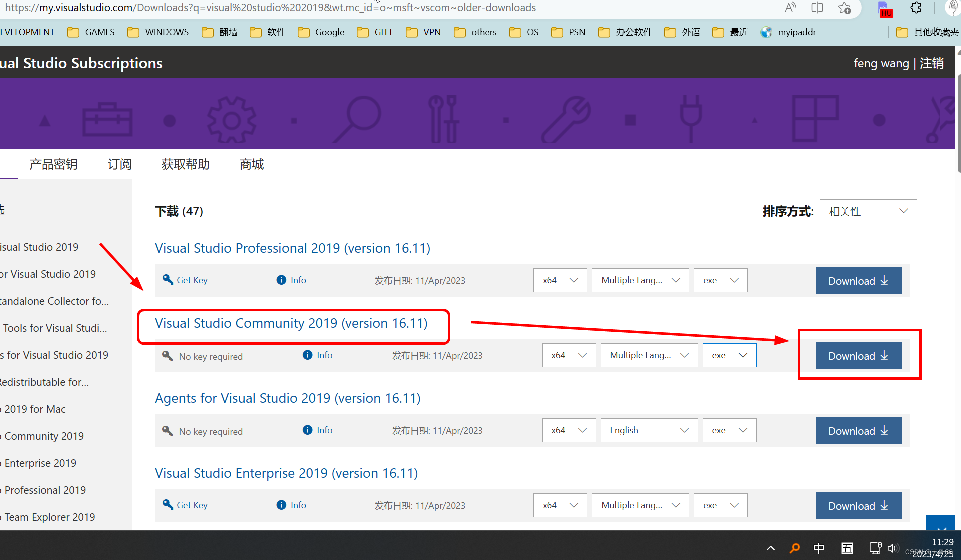Screen dimensions: 961x560
Task: Add page to favorites star icon
Action: [x=845, y=8]
